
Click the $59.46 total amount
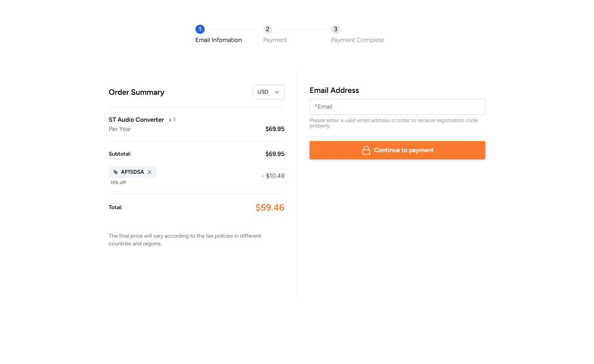tap(270, 208)
